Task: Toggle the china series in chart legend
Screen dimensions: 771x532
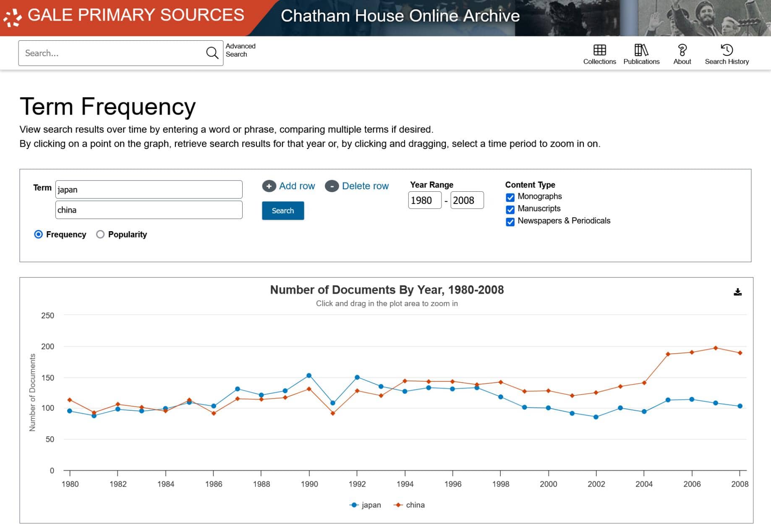Action: (409, 505)
